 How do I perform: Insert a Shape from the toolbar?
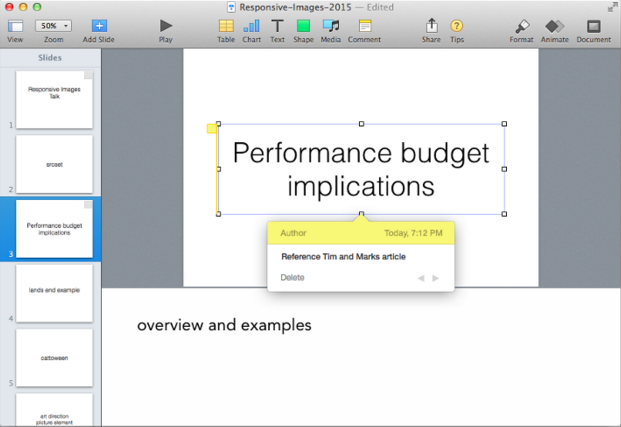pos(303,26)
